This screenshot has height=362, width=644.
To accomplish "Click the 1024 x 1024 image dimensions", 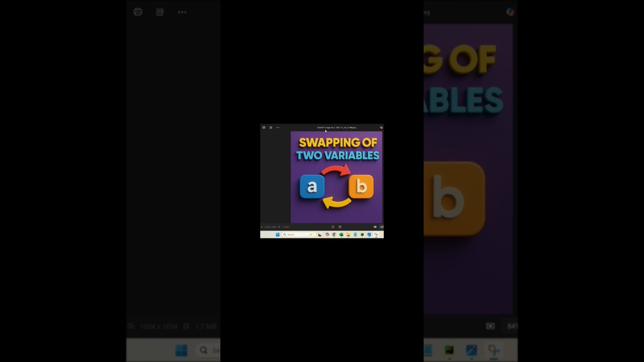I will [270, 227].
